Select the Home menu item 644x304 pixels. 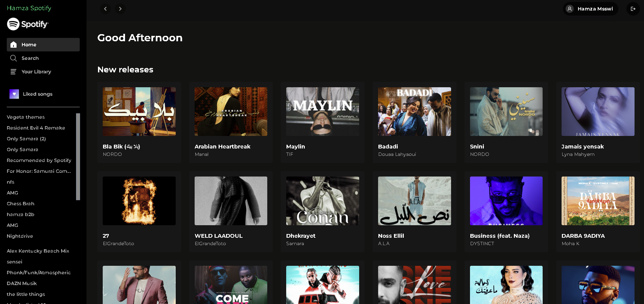43,45
